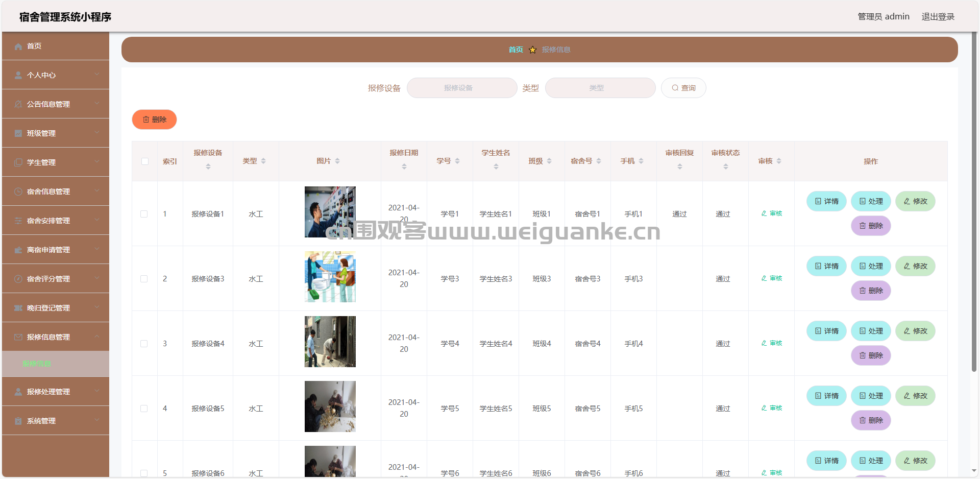The width and height of the screenshot is (980, 479).
Task: Click 处理 button for row 2
Action: [x=871, y=266]
